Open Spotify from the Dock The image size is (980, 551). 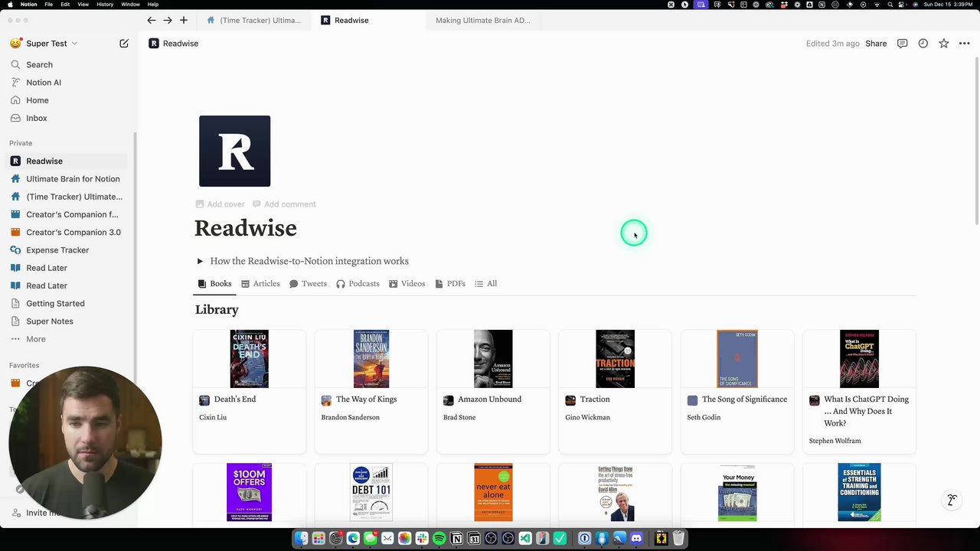(x=439, y=539)
